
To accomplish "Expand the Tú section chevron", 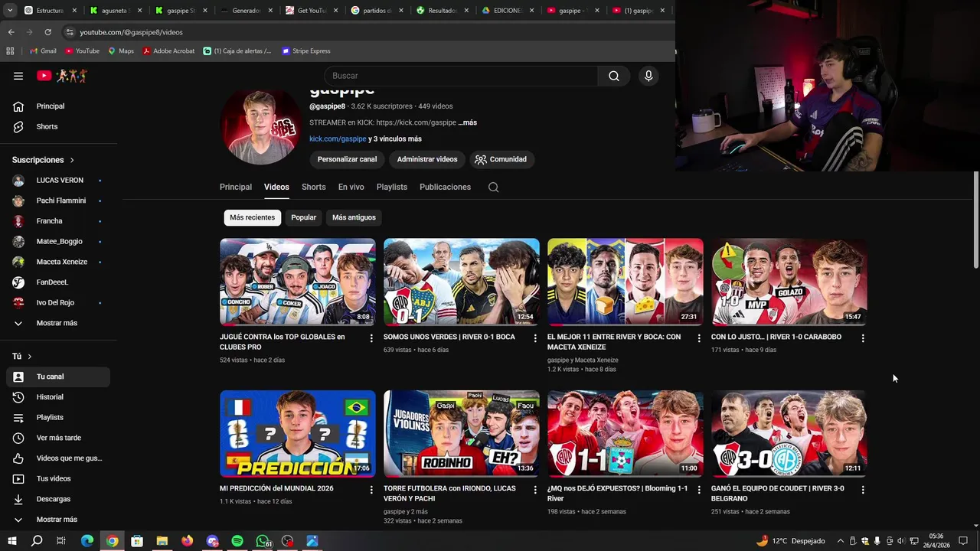I will click(x=30, y=357).
